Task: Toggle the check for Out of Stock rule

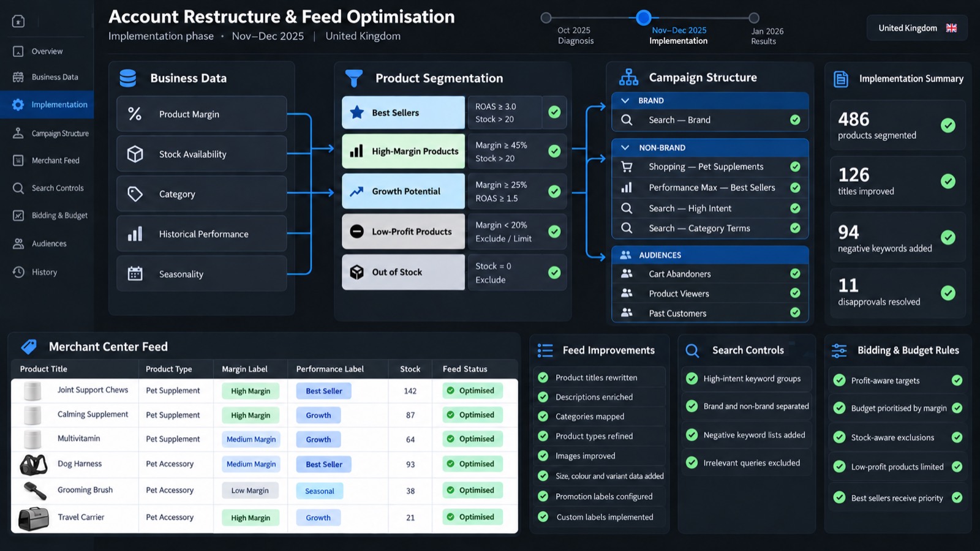Action: [554, 272]
